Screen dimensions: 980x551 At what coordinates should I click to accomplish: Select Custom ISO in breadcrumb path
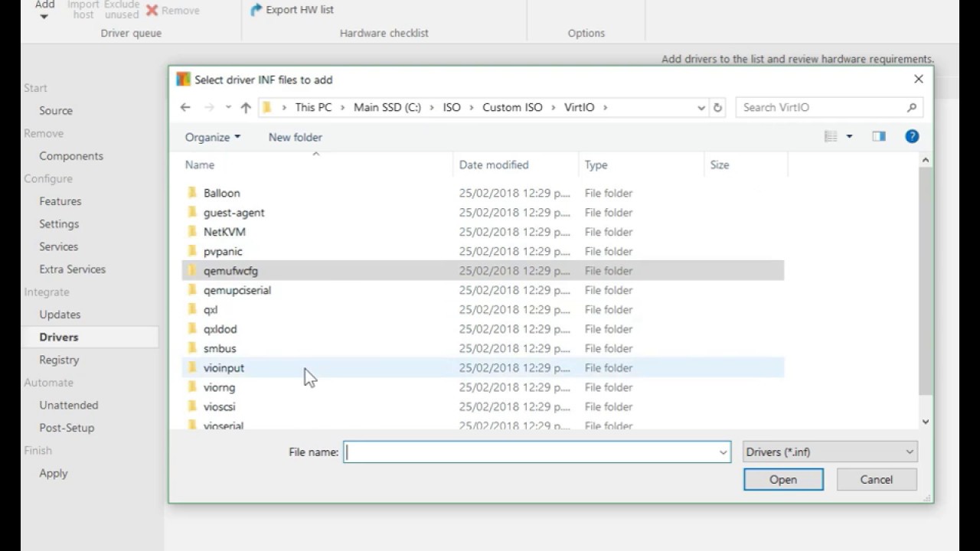click(x=512, y=108)
